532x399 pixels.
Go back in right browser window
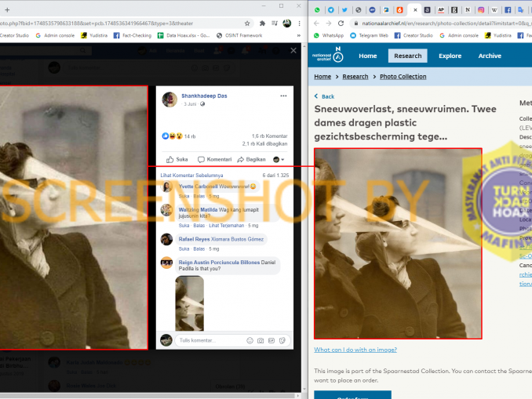(x=316, y=23)
